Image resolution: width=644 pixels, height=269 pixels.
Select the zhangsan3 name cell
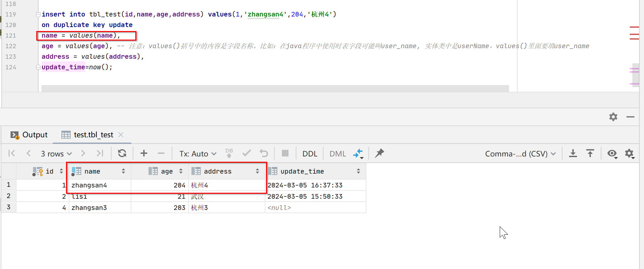coord(100,208)
